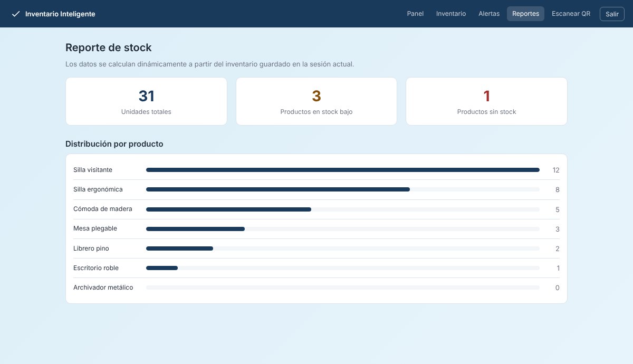
Task: Click the out-of-stock count 1
Action: point(487,96)
